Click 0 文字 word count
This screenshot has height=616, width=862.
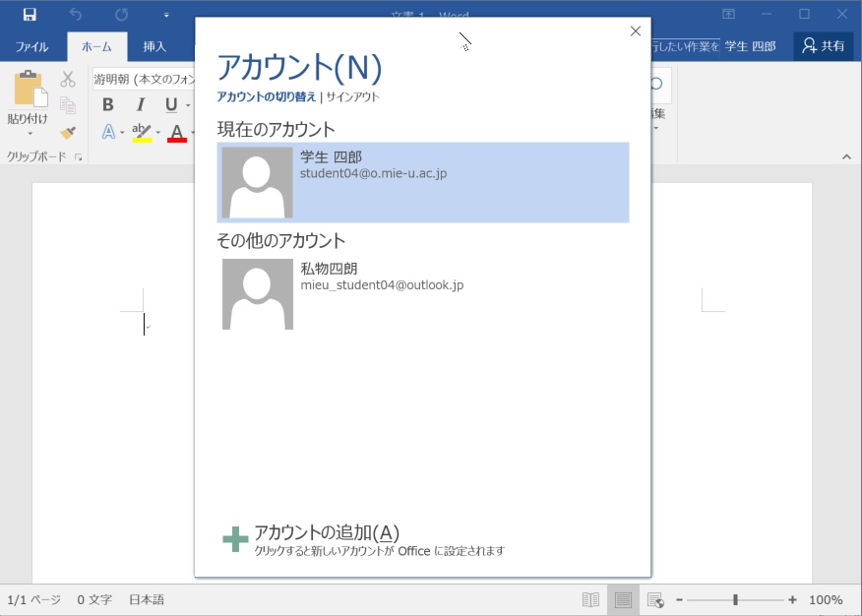pos(94,599)
